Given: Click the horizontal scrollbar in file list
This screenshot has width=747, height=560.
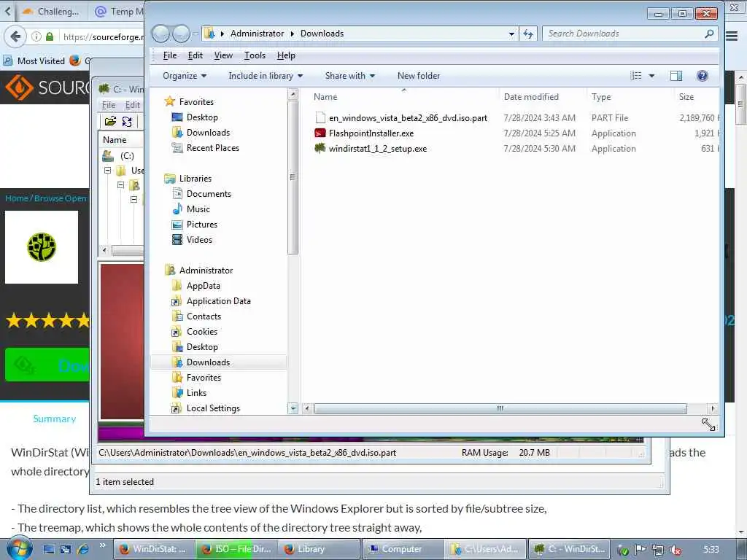Looking at the screenshot, I should [x=500, y=408].
